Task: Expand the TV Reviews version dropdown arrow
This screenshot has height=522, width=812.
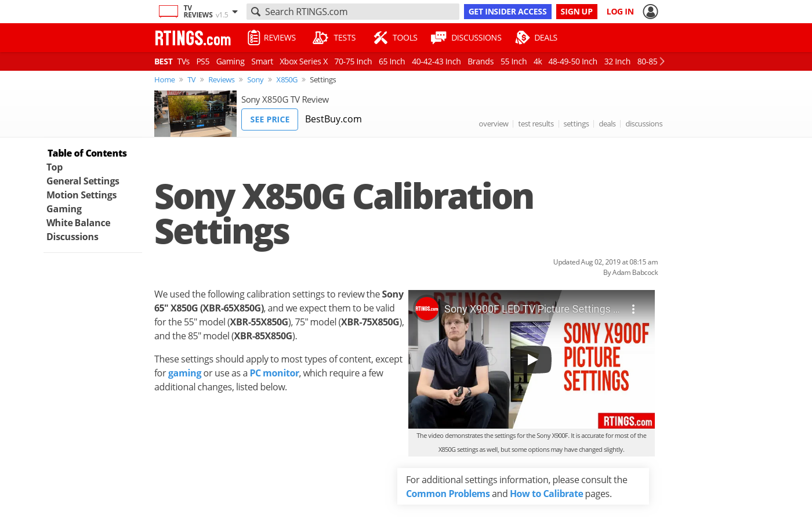Action: pyautogui.click(x=235, y=12)
